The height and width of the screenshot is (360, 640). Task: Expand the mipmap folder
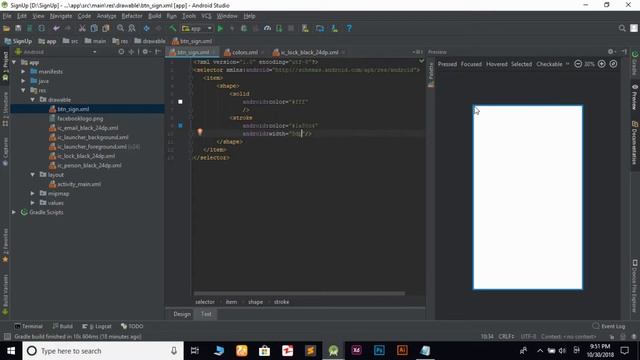tap(33, 193)
